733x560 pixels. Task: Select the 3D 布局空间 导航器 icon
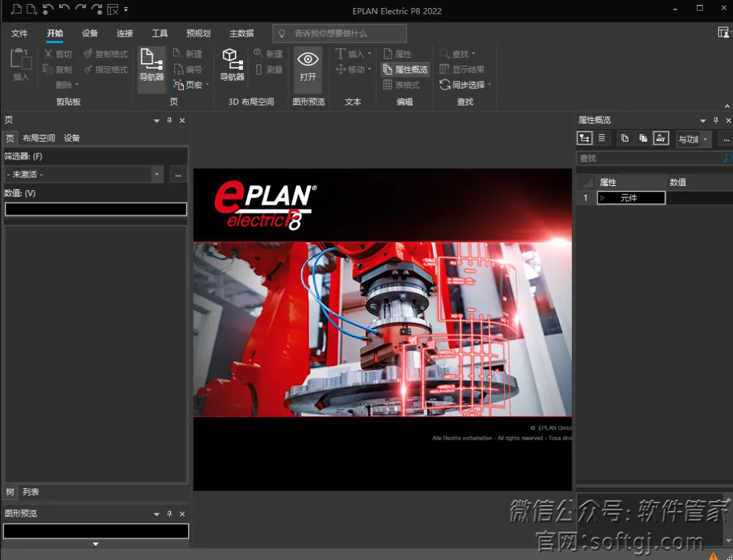tap(231, 64)
